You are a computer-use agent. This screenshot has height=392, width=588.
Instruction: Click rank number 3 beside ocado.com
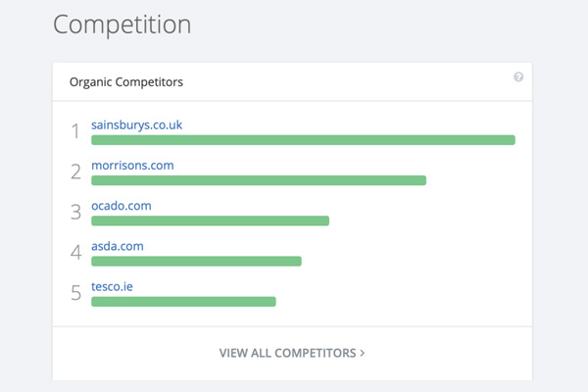[75, 213]
